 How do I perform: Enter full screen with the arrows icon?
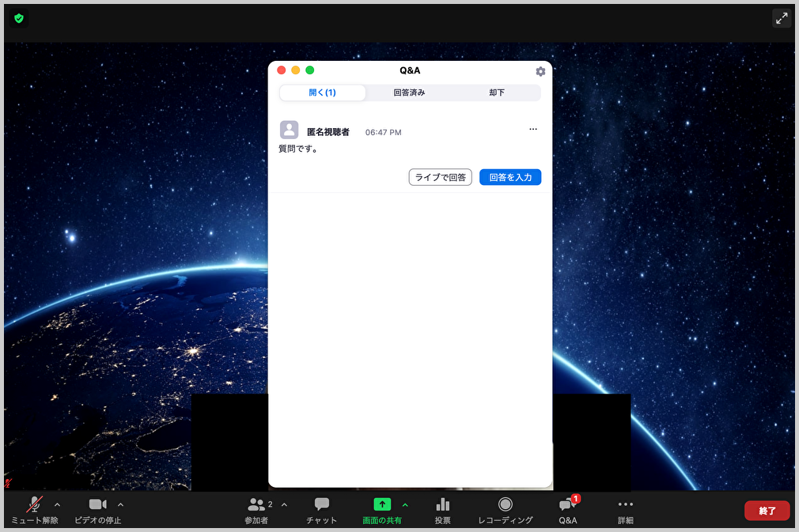tap(781, 18)
